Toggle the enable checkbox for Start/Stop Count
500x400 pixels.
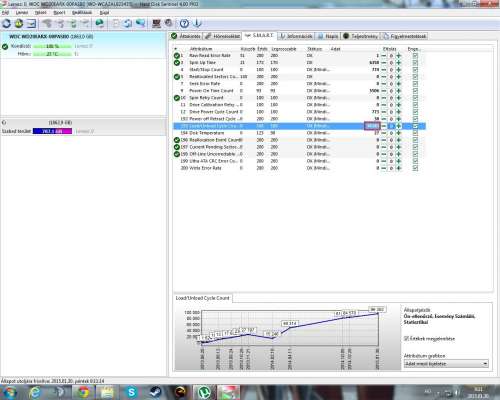coord(415,70)
